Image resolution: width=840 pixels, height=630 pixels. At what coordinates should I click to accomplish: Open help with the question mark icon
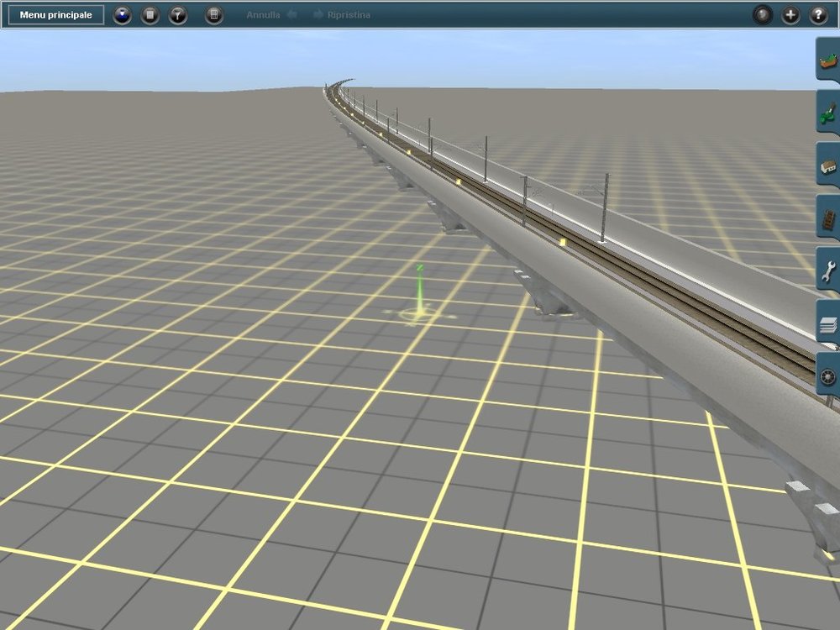tap(818, 15)
